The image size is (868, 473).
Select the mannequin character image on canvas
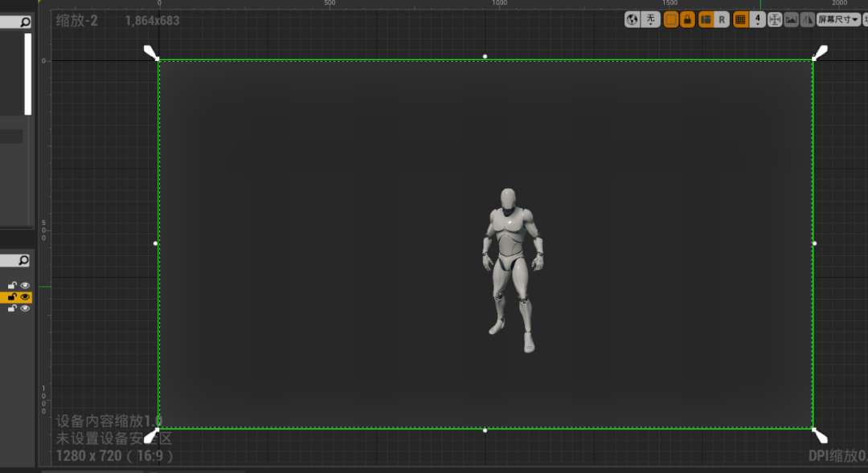tap(513, 270)
